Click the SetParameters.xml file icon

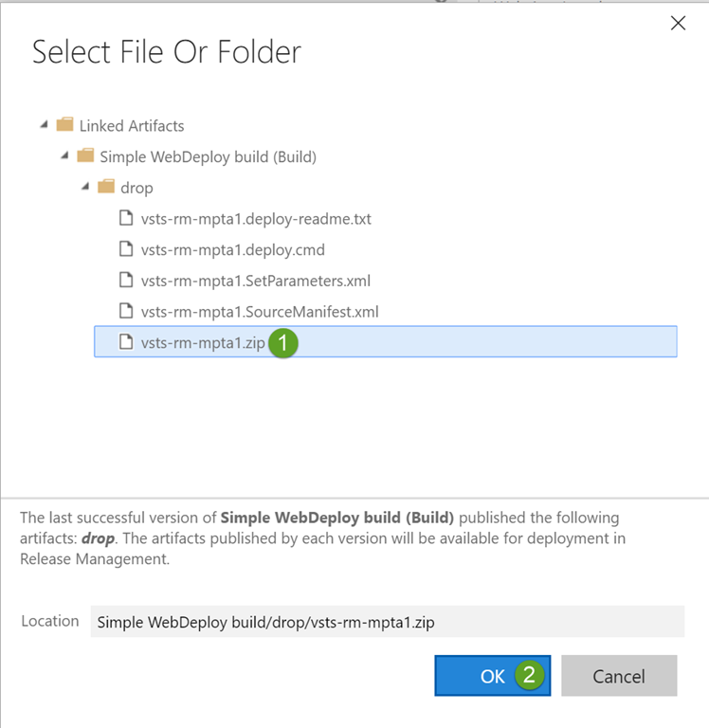[x=125, y=281]
